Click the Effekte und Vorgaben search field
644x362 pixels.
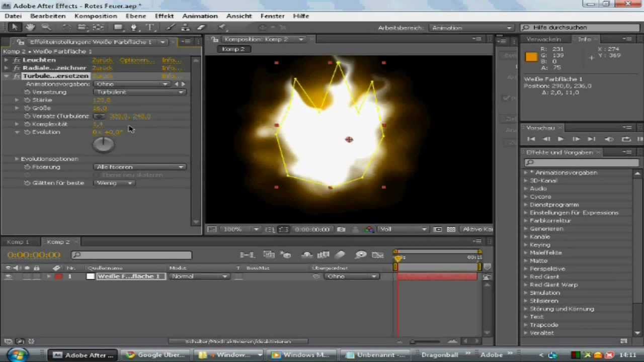[x=582, y=162]
